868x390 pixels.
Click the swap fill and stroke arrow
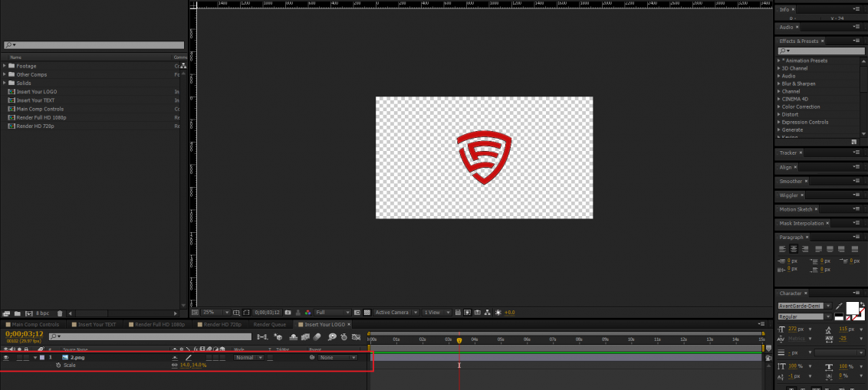click(x=863, y=304)
